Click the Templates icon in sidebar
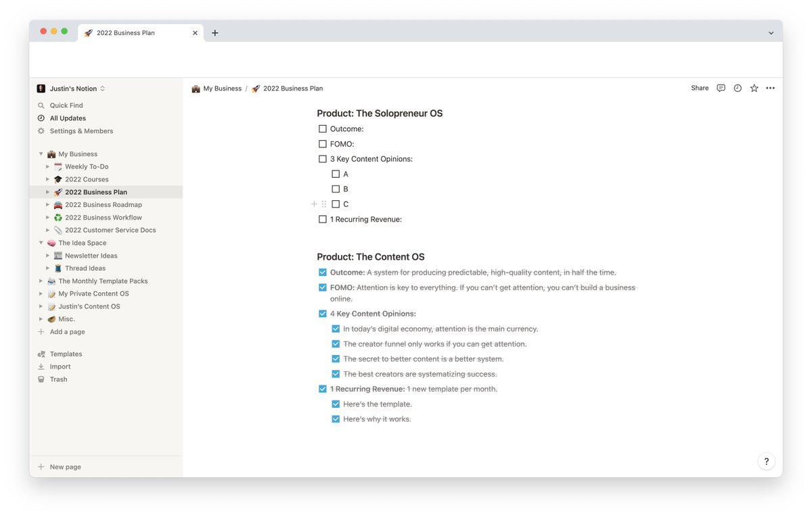Image resolution: width=812 pixels, height=516 pixels. 41,354
